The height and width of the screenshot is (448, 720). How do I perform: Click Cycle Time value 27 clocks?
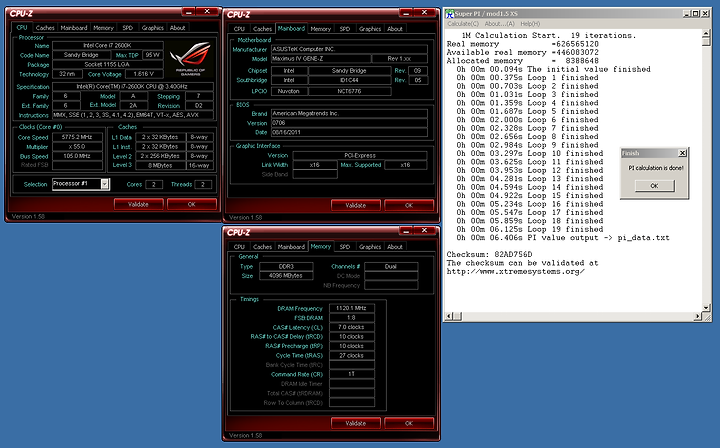coord(352,355)
